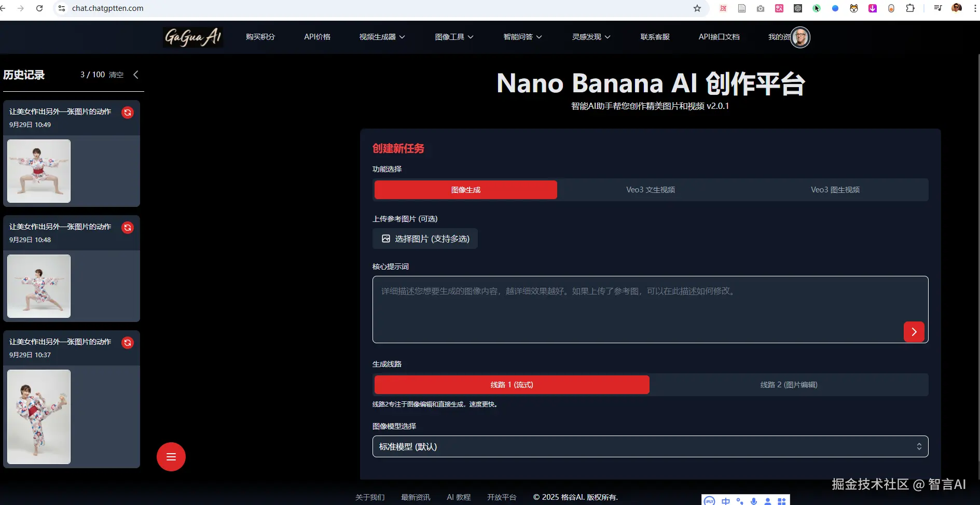
Task: Select the Veo3 文生视频 function
Action: [651, 190]
